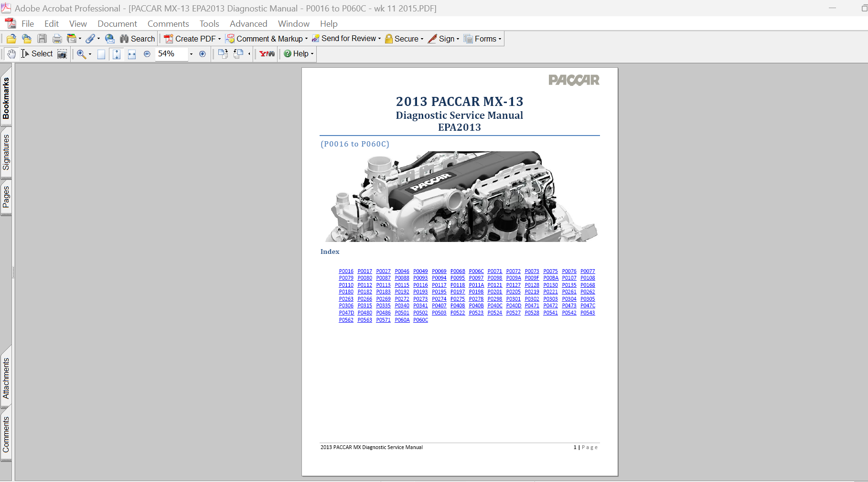This screenshot has height=482, width=868.
Task: Open the Bookmarks side panel tab
Action: 6,98
